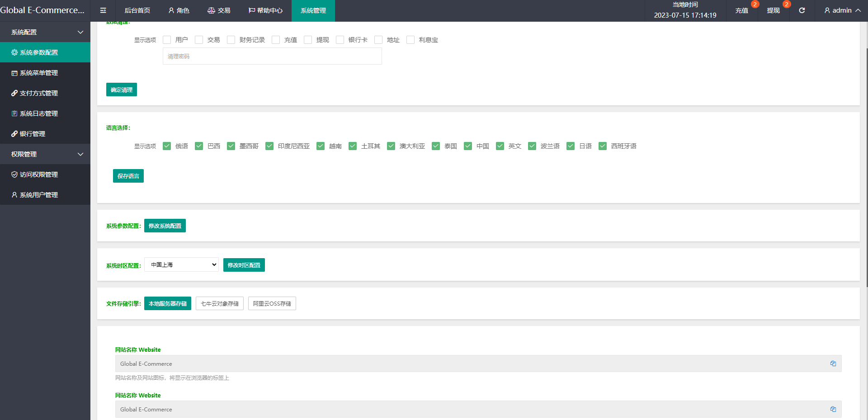
Task: Click the refresh icon in top bar
Action: click(802, 10)
